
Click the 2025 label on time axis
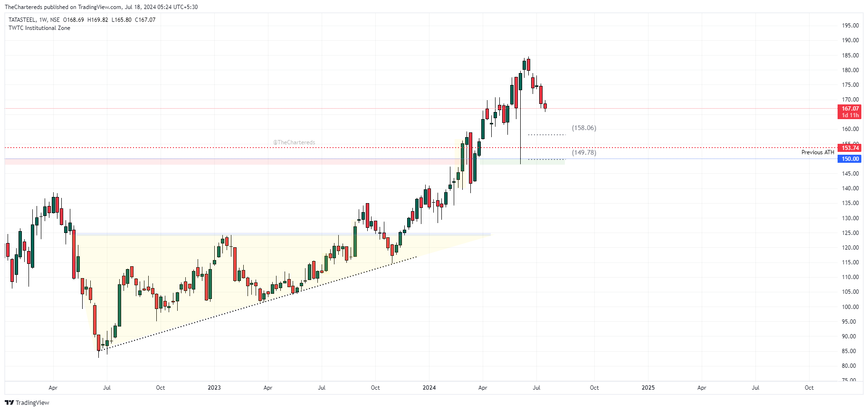tap(648, 388)
